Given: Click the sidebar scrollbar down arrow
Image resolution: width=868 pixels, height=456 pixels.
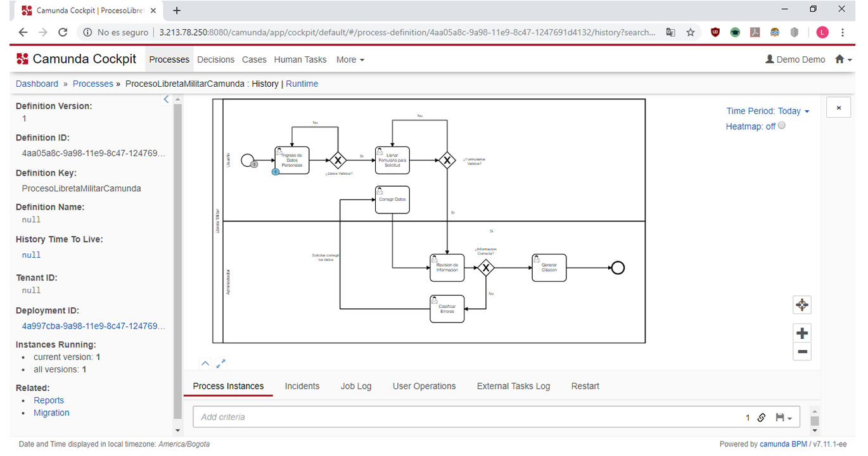Looking at the screenshot, I should 177,431.
